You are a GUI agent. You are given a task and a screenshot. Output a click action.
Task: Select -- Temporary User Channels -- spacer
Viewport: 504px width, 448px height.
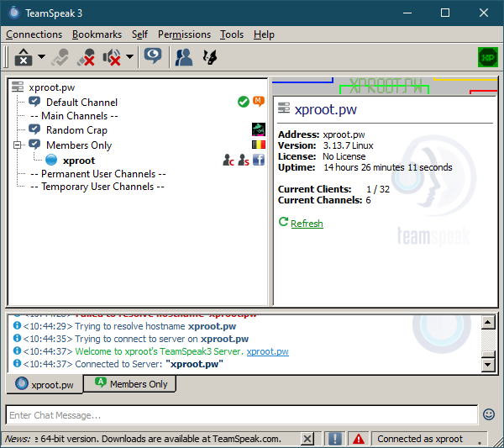(97, 187)
